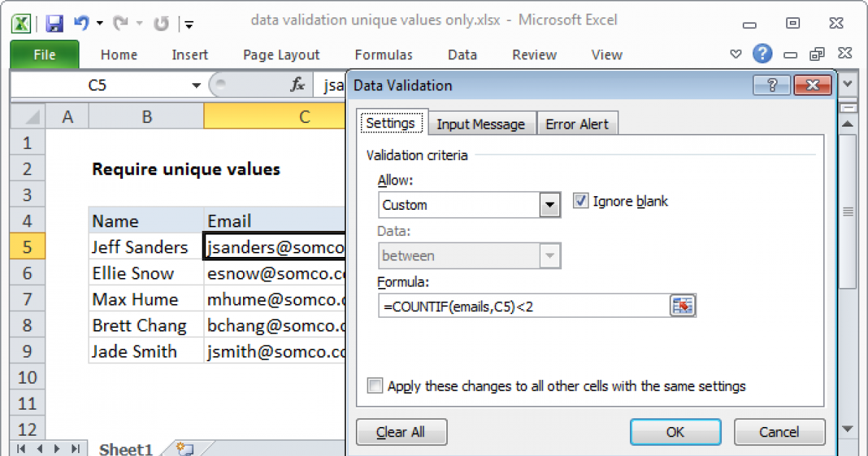Open Excel Help from the ribbon

762,54
